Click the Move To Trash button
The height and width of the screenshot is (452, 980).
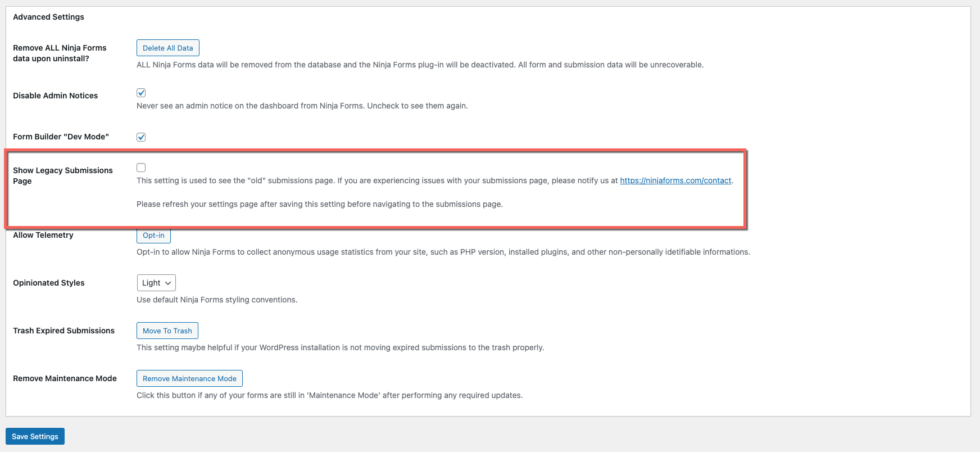point(167,331)
